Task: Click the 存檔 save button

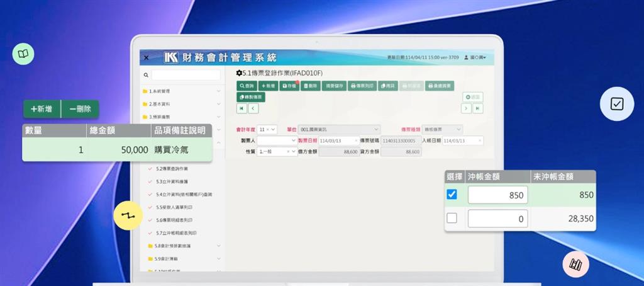Action: [289, 86]
